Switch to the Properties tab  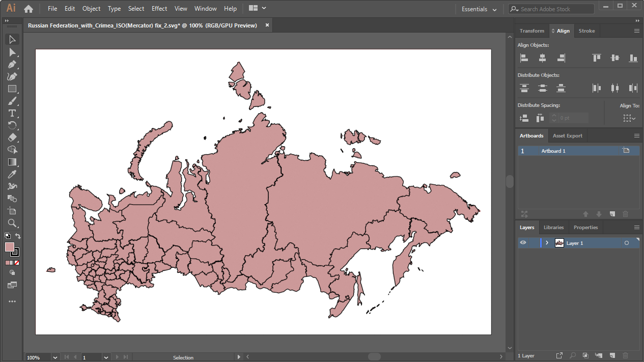585,228
